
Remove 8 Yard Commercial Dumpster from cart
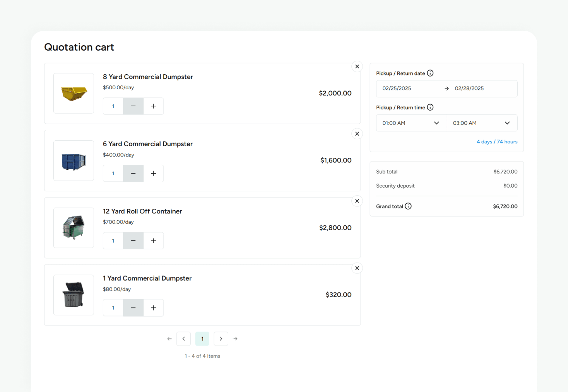(x=357, y=66)
